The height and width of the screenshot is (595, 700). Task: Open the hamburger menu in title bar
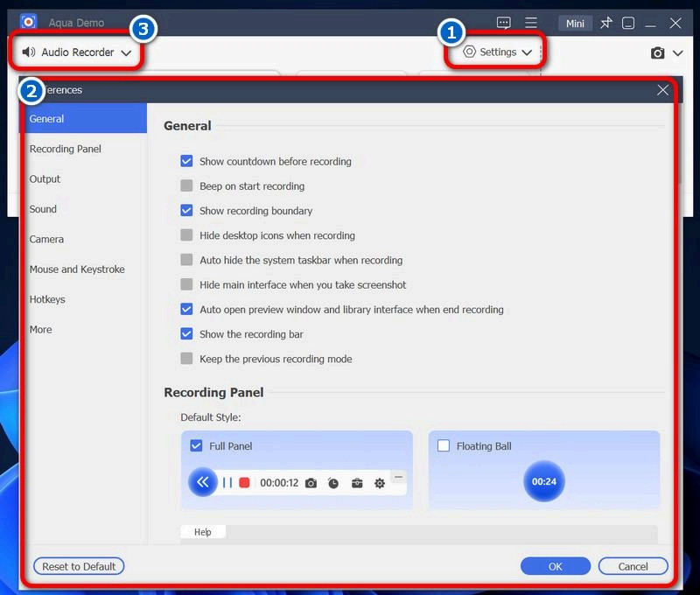pos(531,23)
